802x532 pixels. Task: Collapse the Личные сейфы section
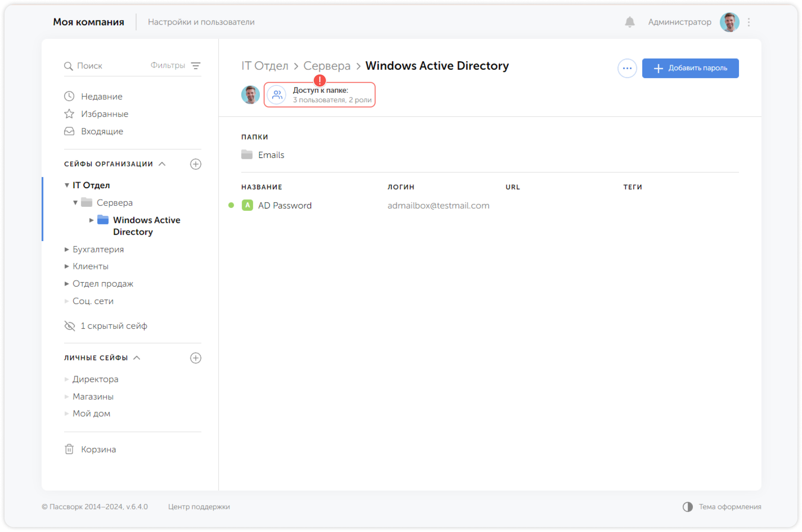point(137,358)
